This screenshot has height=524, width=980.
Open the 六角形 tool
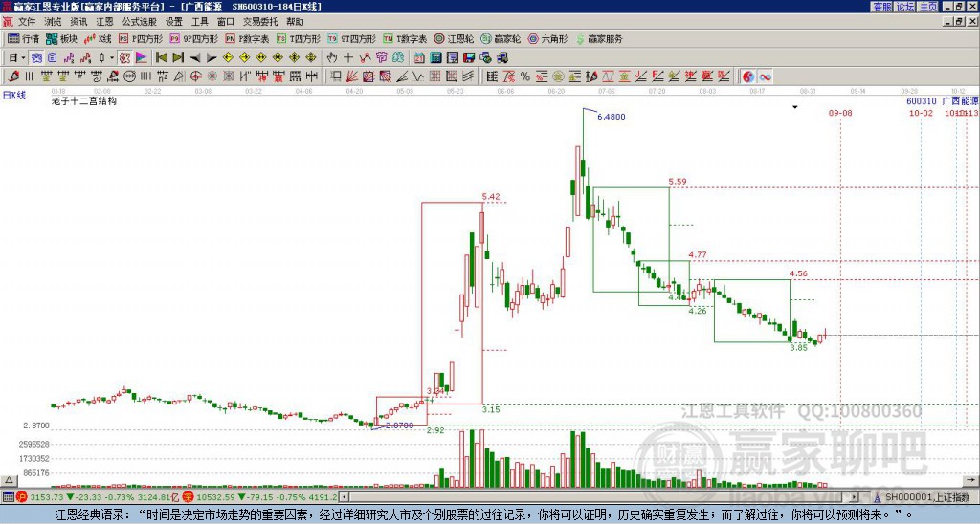coord(548,38)
